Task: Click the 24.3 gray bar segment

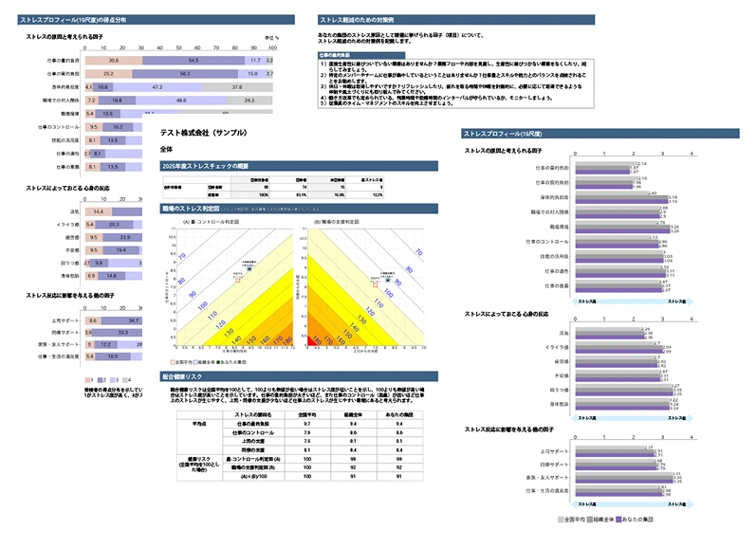Action: [x=249, y=100]
